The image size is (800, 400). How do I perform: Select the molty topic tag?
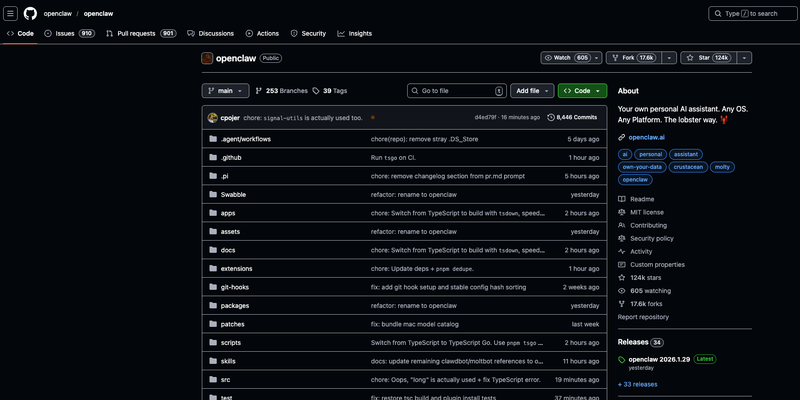tap(722, 167)
